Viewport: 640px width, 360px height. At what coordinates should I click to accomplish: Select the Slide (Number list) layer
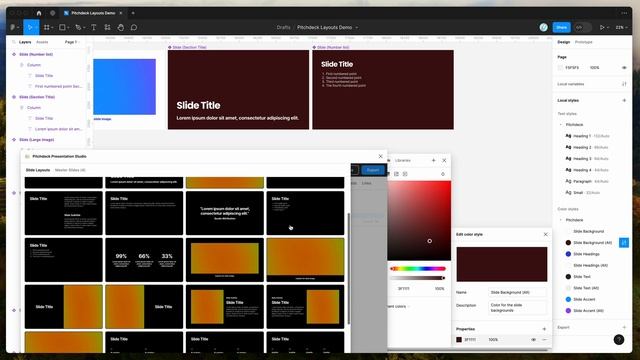(36, 54)
